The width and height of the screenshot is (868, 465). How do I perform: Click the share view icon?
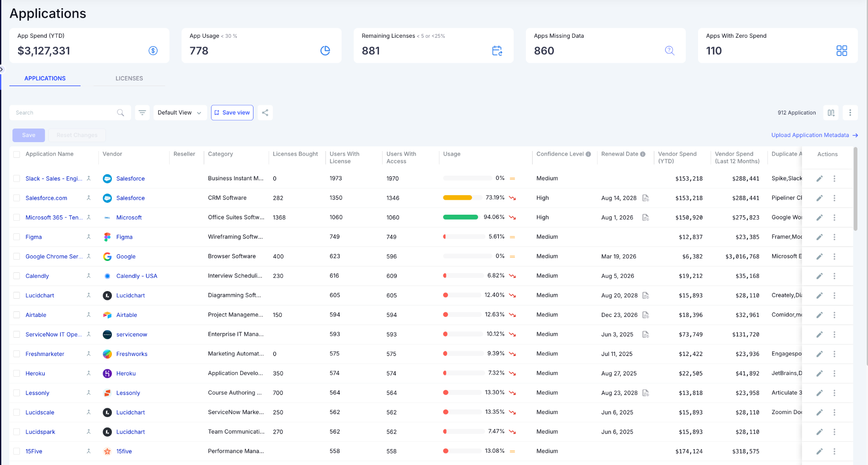(x=265, y=112)
